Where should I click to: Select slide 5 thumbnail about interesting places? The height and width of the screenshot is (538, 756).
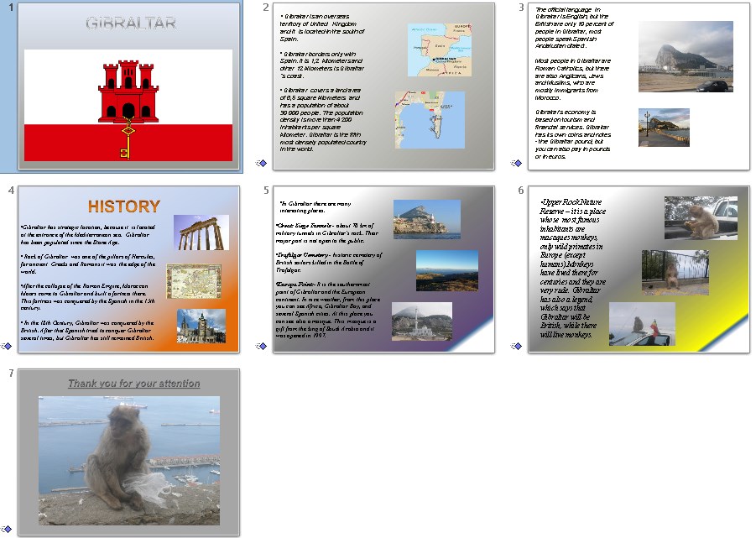coord(383,269)
